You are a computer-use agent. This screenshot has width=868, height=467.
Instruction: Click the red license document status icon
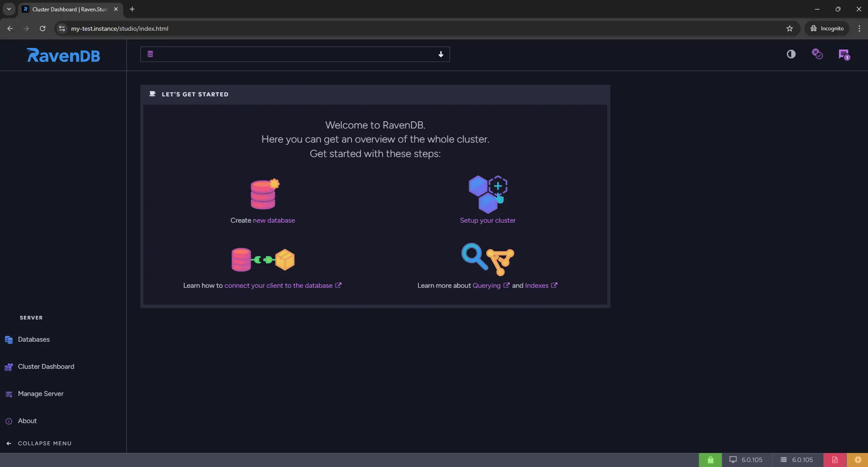click(x=835, y=460)
